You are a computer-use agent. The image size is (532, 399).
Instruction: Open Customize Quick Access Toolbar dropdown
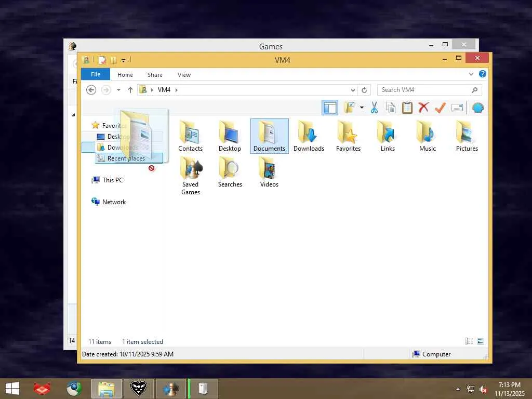pyautogui.click(x=123, y=60)
